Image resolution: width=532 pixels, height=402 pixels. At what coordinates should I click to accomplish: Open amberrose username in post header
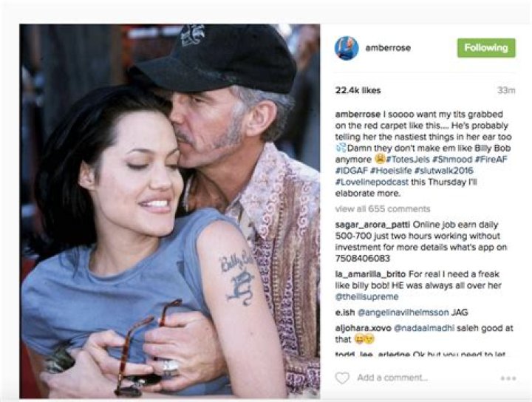pyautogui.click(x=388, y=48)
